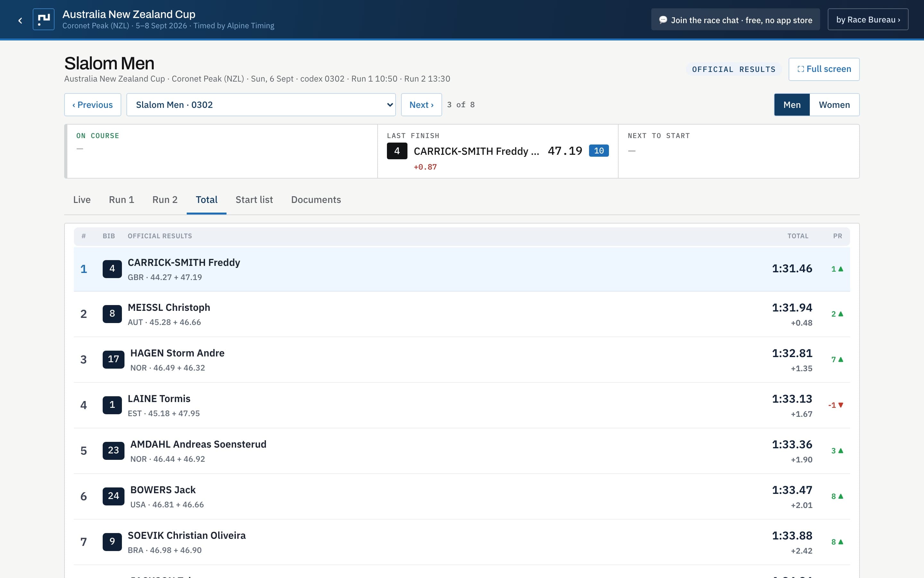Go to the Previous race
924x578 pixels.
(92, 105)
